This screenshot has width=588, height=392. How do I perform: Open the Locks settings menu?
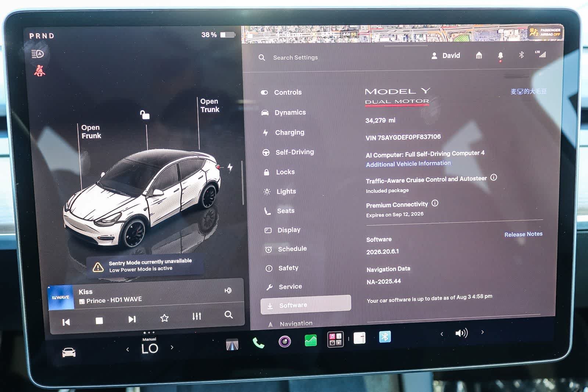click(279, 172)
